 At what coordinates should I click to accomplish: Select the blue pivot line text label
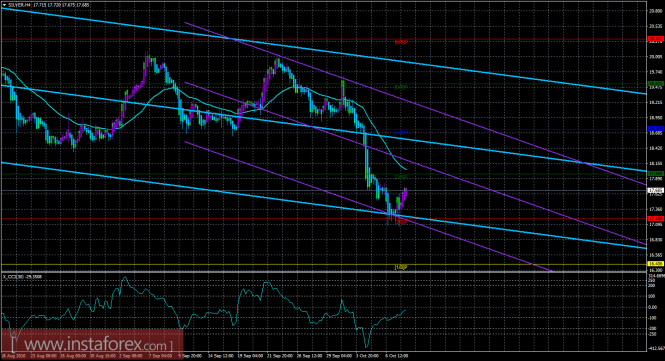[x=401, y=132]
